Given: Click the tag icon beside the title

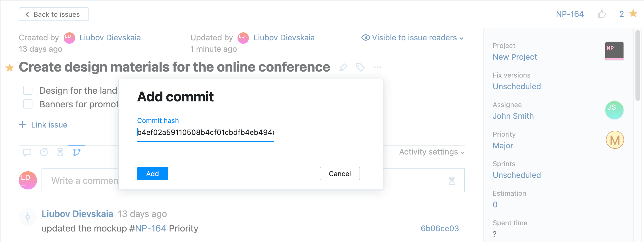Looking at the screenshot, I should (x=360, y=67).
